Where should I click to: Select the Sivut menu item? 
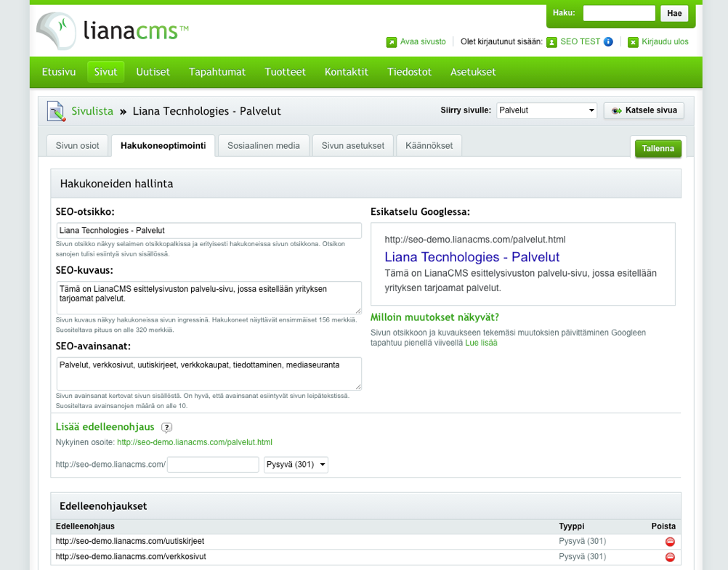106,72
